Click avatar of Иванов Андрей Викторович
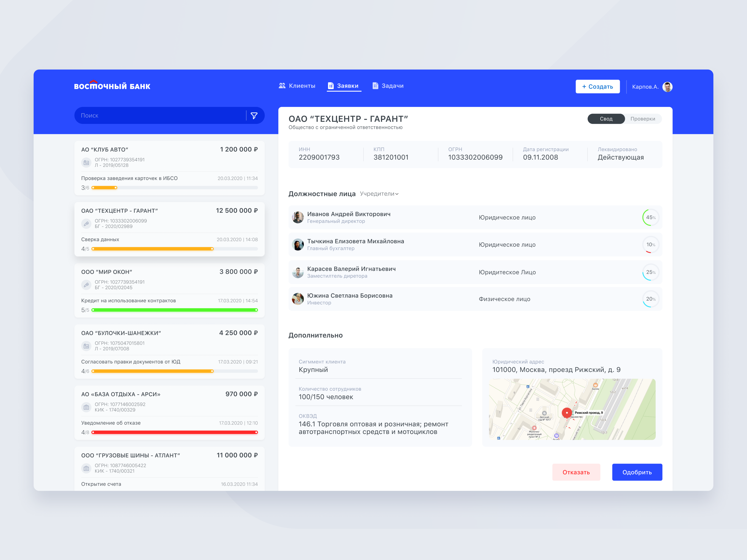 click(x=298, y=217)
